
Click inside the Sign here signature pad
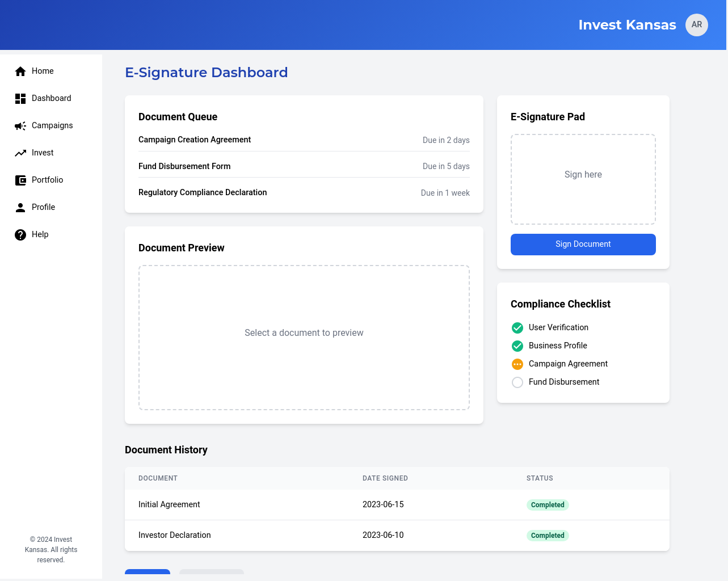point(583,179)
